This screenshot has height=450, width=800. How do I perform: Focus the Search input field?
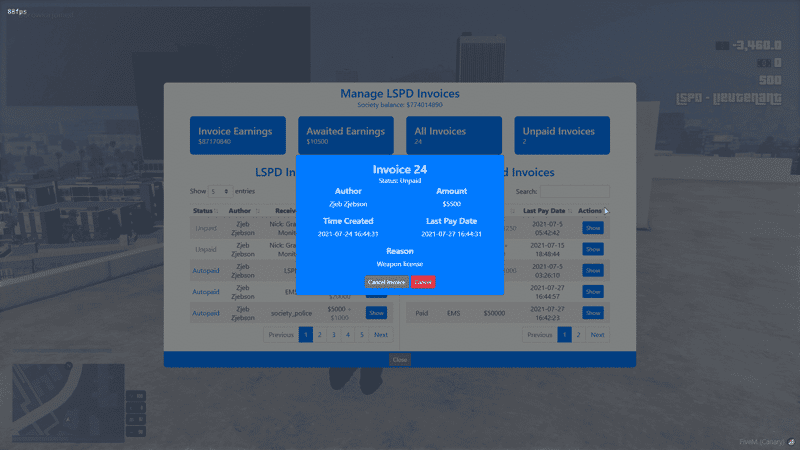[574, 191]
